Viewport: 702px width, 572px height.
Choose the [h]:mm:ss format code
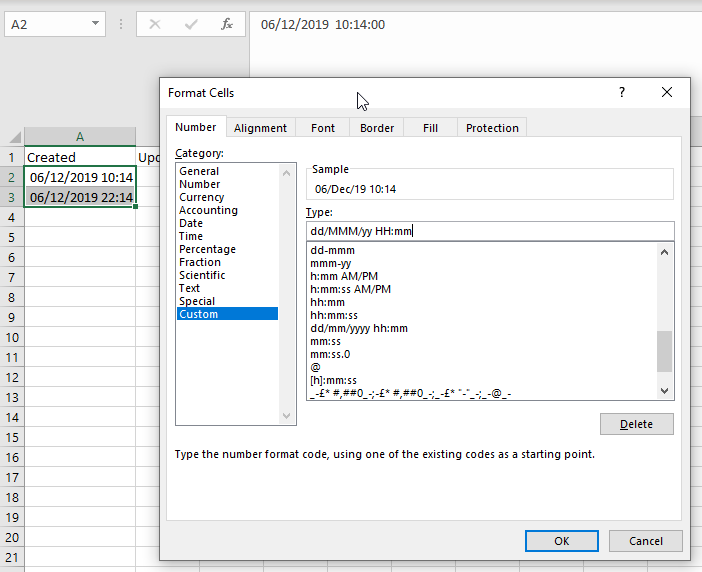[482, 380]
